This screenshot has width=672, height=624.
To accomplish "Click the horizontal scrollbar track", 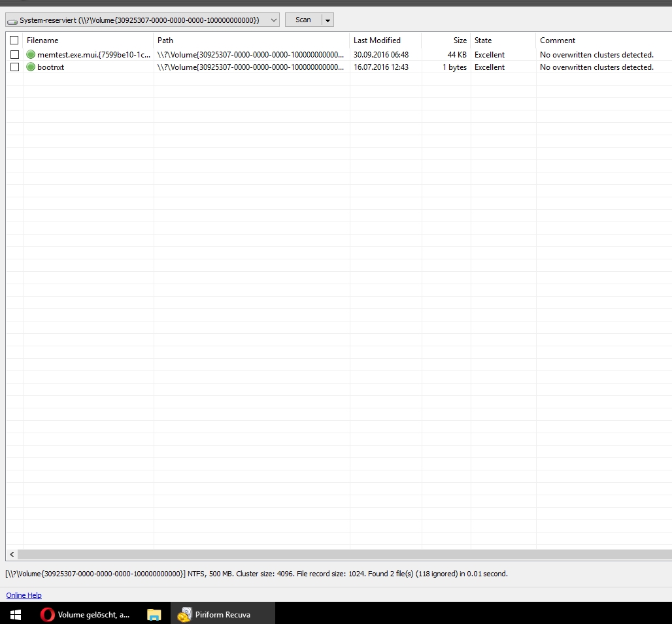I will coord(344,555).
